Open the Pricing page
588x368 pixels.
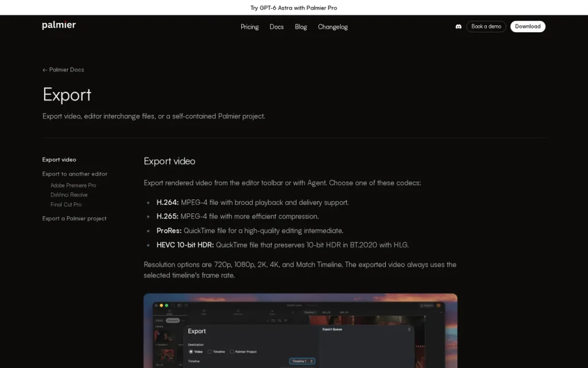[x=249, y=26]
